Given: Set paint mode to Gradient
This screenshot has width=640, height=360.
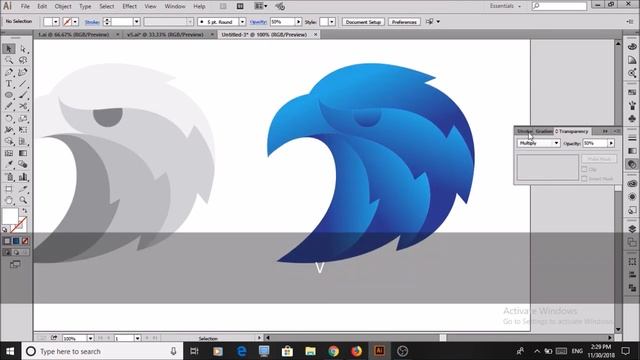Looking at the screenshot, I should (16, 241).
